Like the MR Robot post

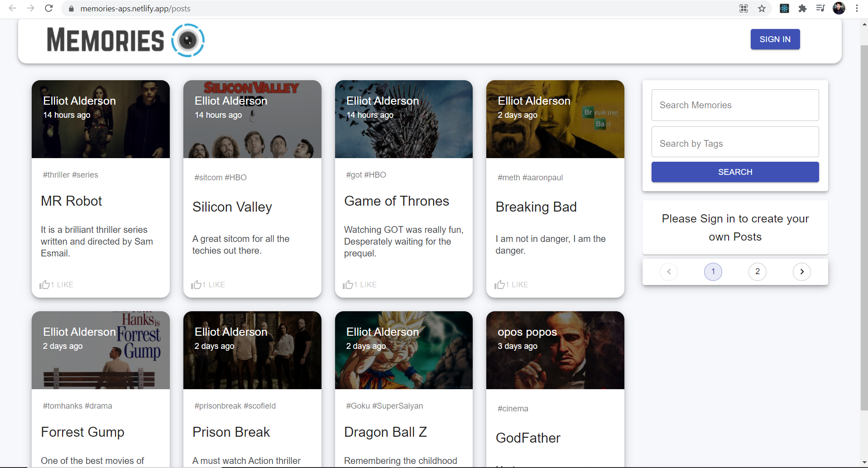coord(56,285)
